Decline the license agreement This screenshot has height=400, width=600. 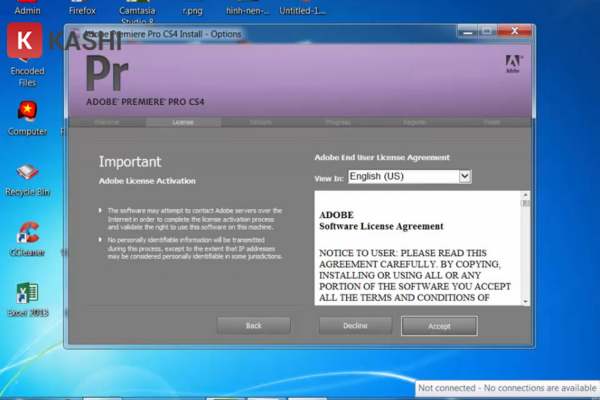pyautogui.click(x=355, y=325)
